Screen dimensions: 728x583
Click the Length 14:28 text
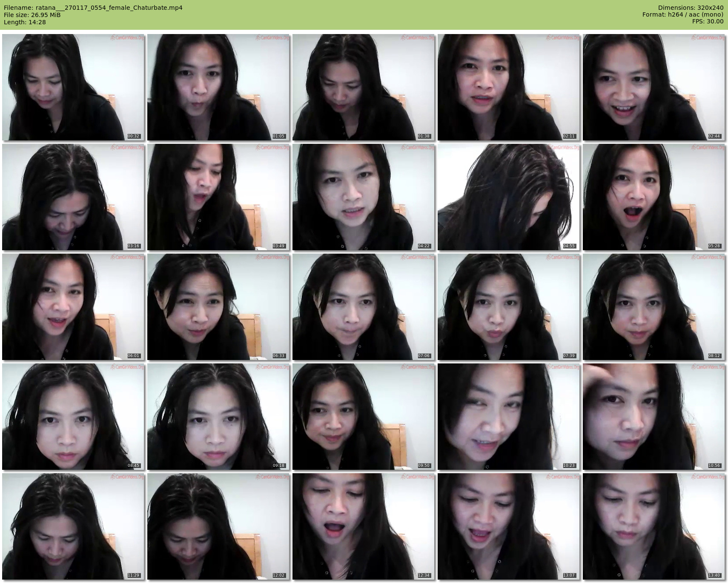pyautogui.click(x=25, y=22)
